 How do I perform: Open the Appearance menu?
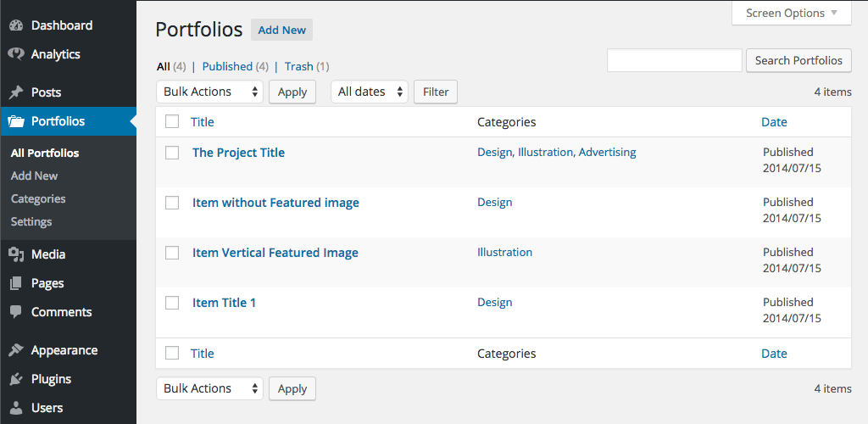pyautogui.click(x=64, y=350)
